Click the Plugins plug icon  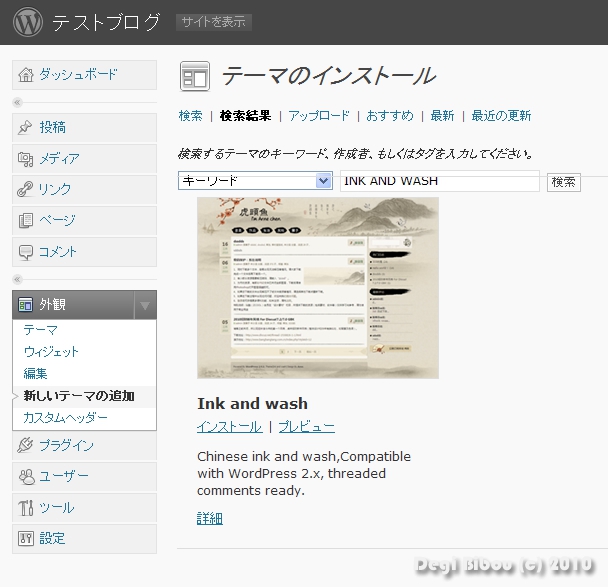25,445
